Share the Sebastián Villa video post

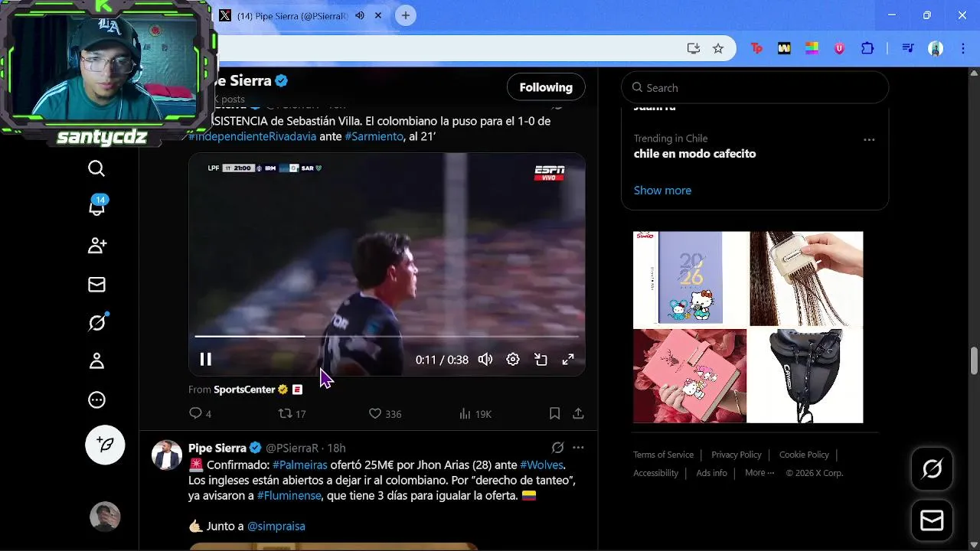pos(578,413)
